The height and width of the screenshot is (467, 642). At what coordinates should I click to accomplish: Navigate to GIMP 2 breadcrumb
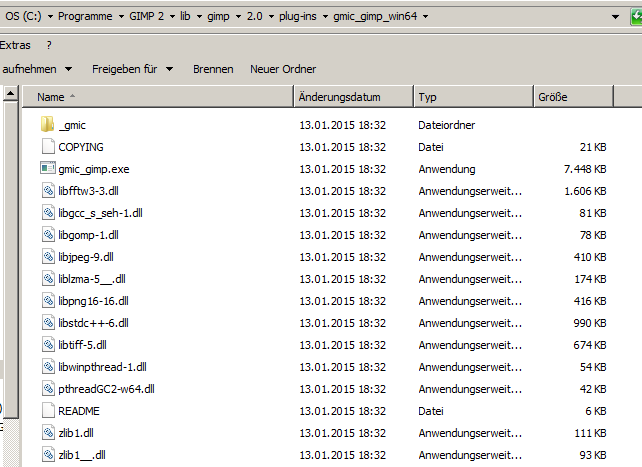point(147,16)
